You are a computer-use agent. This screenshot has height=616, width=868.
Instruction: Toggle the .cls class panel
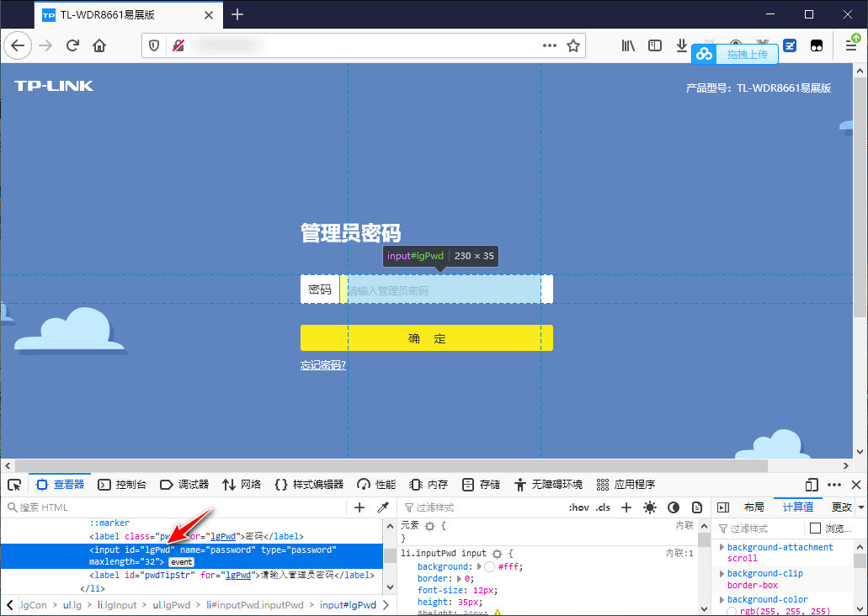coord(603,507)
